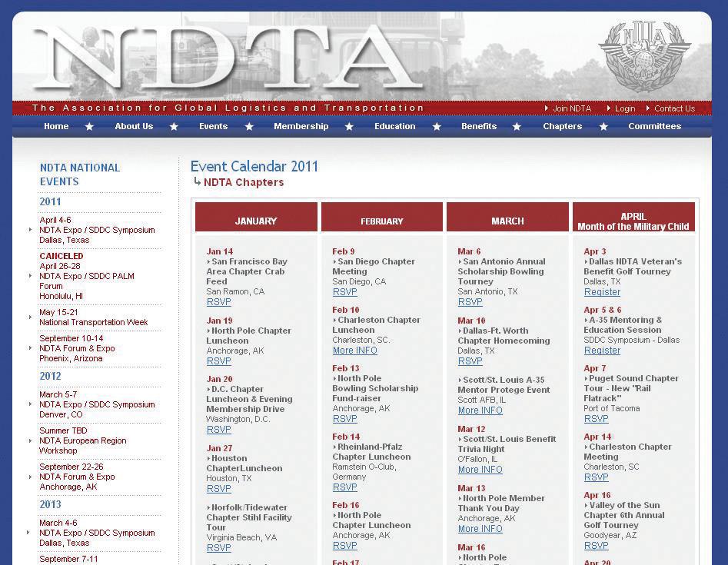Open March 5-7 Denver, CO symposium link
Screen dimensions: 728x565
point(97,404)
